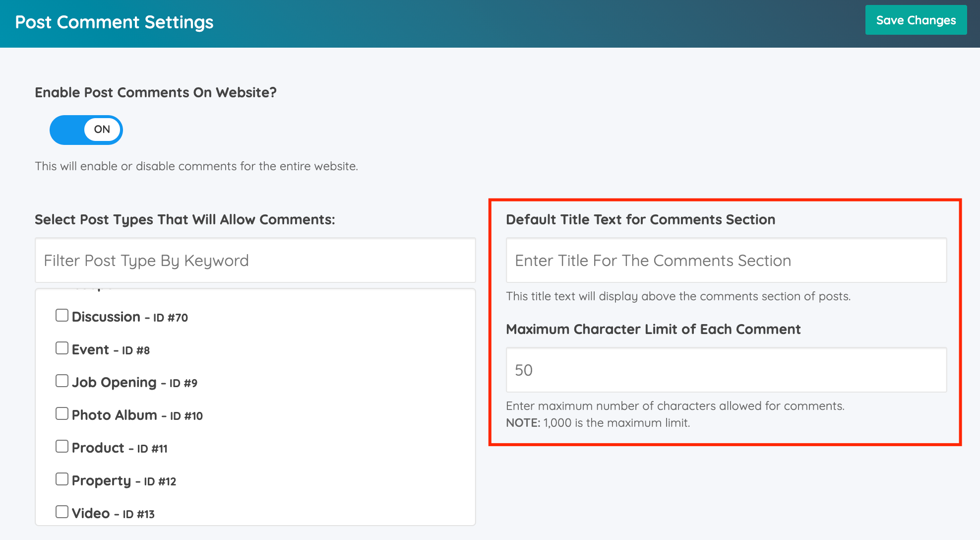The width and height of the screenshot is (980, 540).
Task: Focus the Filter Post Type By Keyword field
Action: [255, 261]
